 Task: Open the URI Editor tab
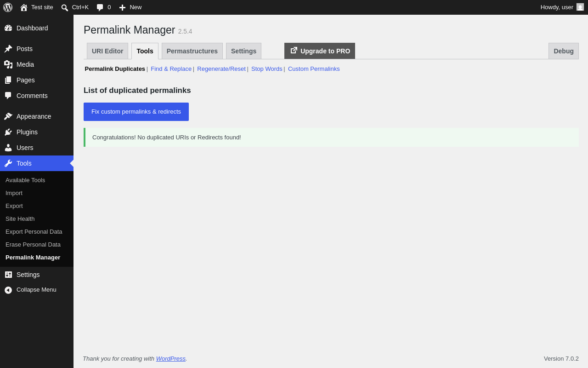[107, 51]
